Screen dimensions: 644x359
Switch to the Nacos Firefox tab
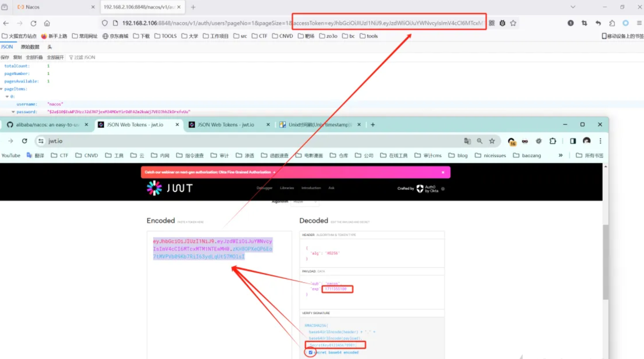click(55, 7)
